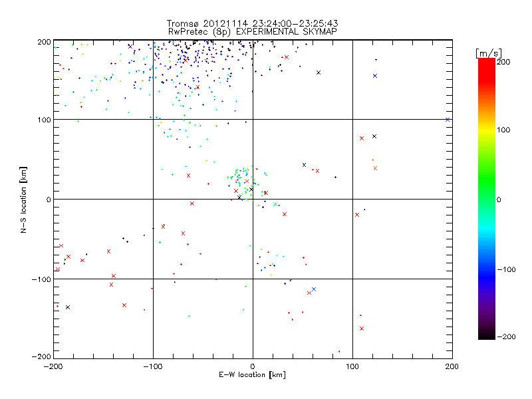Viewport: 532px width, 399px height.
Task: Click the y-axis tick label "-100"
Action: [41, 279]
